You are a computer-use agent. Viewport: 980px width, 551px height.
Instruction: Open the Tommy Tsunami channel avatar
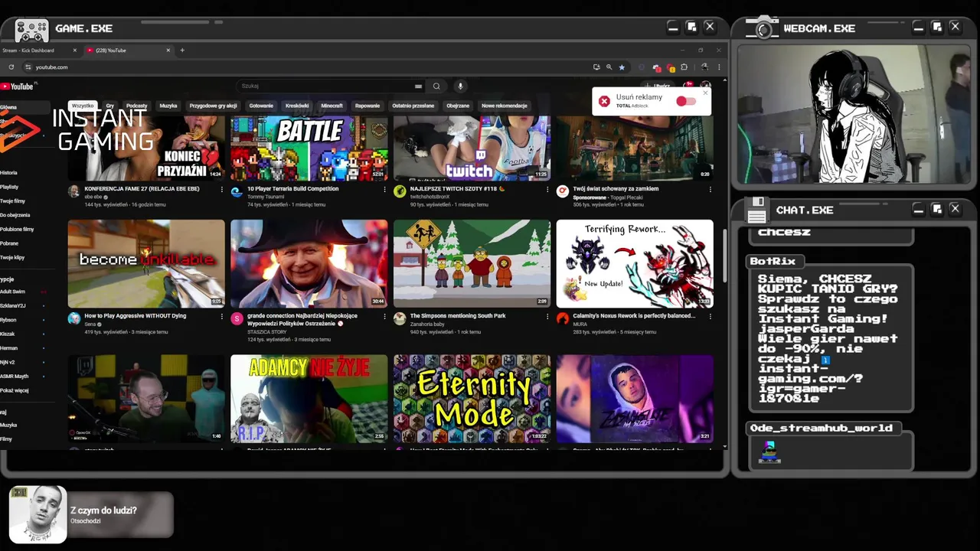coord(237,191)
